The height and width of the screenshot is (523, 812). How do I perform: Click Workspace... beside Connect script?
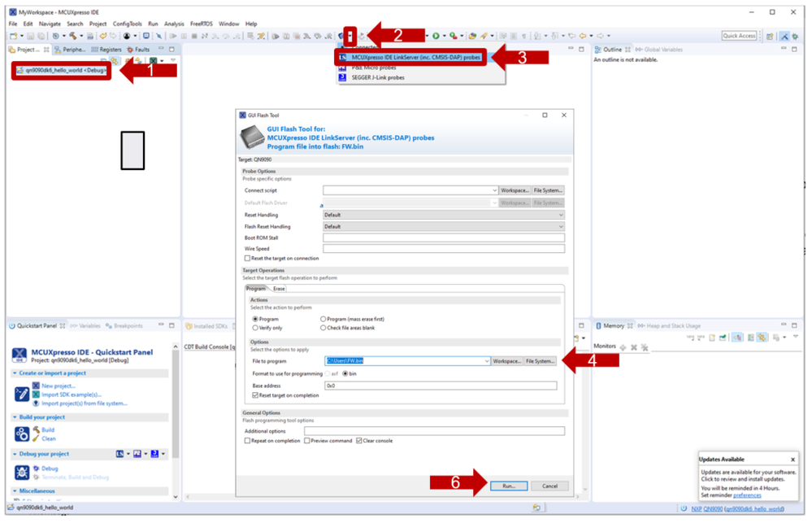[x=515, y=190]
